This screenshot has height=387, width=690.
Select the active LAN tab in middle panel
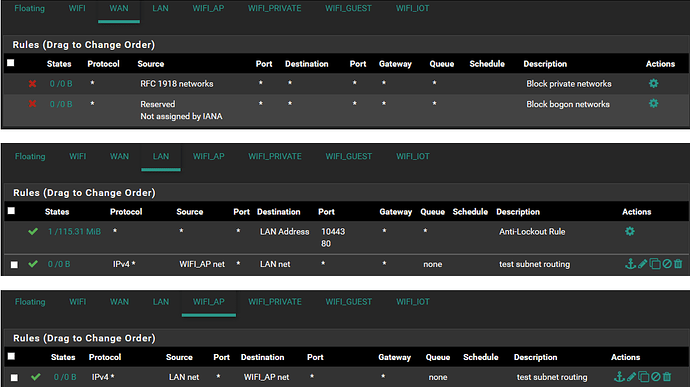(x=161, y=156)
